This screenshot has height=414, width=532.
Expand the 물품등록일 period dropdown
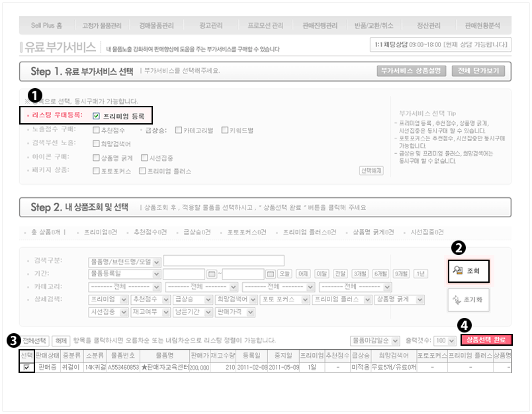tap(124, 274)
